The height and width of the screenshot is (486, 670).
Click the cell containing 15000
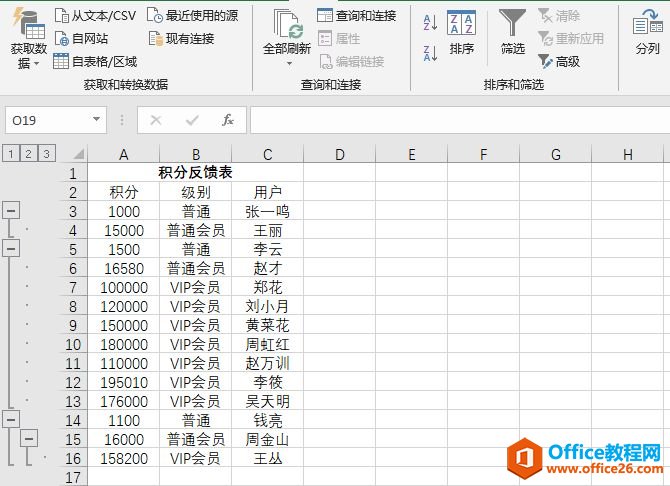coord(123,230)
